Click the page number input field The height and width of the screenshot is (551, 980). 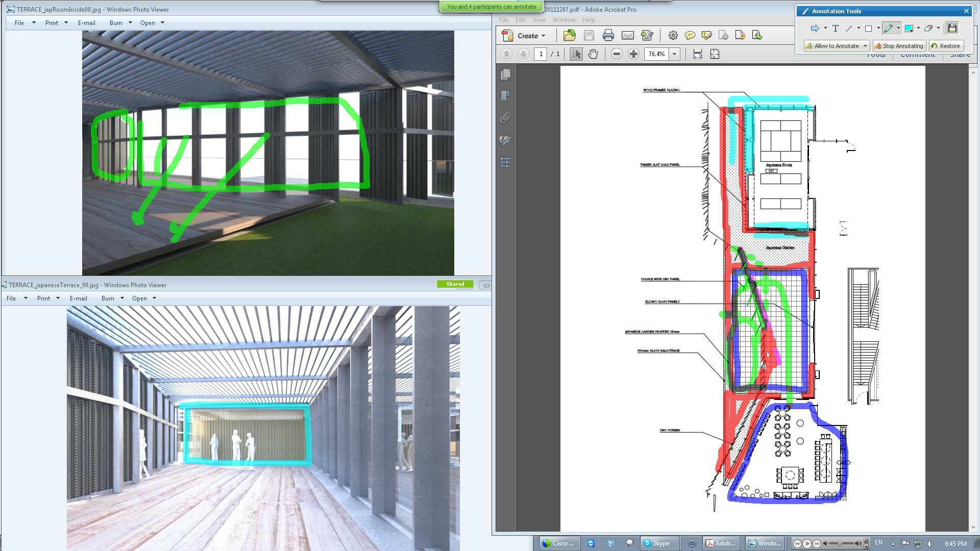coord(541,54)
